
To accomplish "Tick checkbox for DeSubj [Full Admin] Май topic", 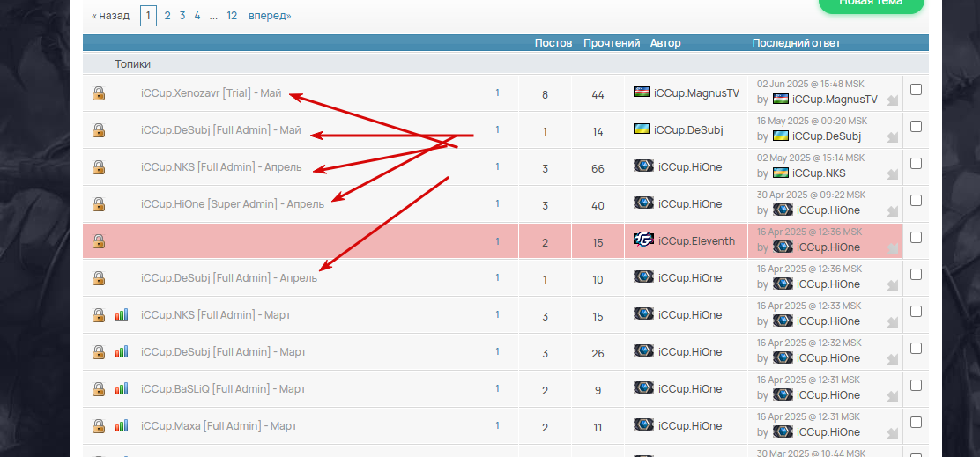I will [916, 126].
